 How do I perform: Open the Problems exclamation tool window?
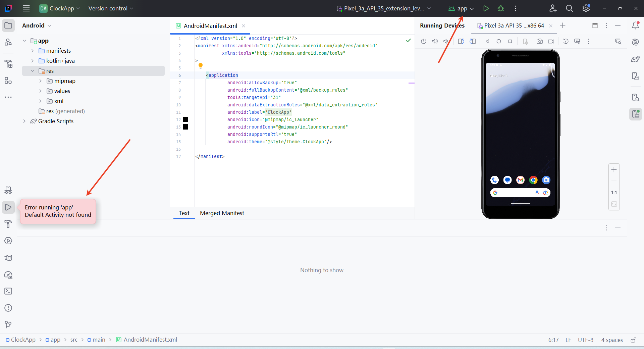click(8, 308)
